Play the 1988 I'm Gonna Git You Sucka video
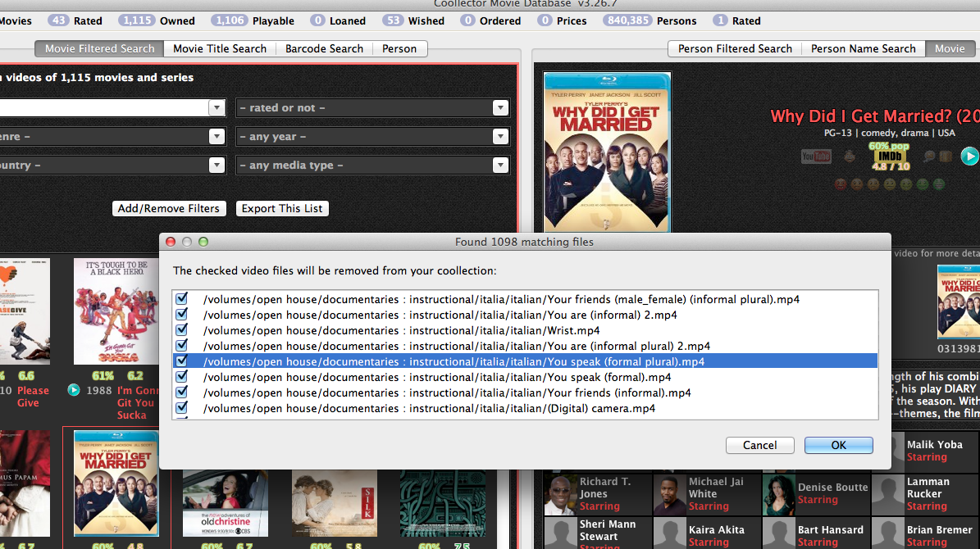This screenshot has width=980, height=549. point(74,390)
